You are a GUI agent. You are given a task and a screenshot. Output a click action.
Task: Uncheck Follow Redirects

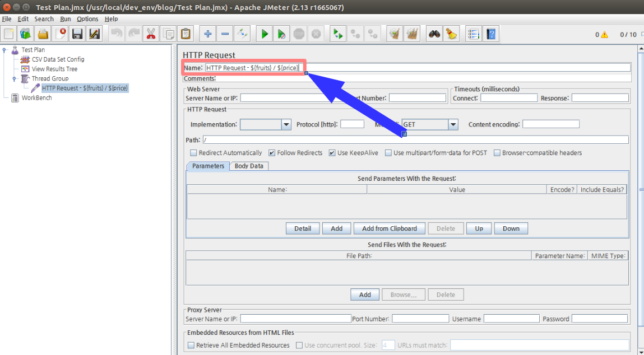pyautogui.click(x=271, y=153)
